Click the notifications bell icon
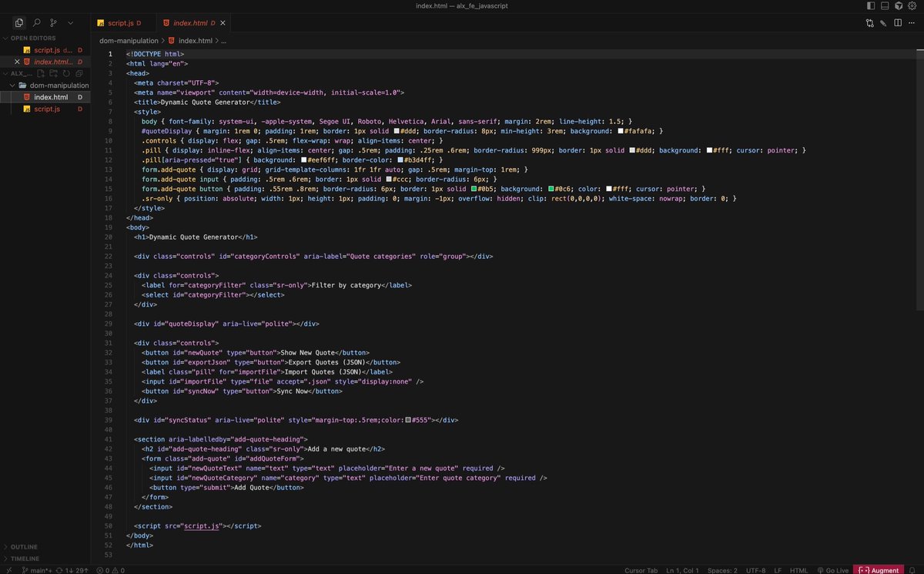Viewport: 924px width, 574px height. (x=913, y=570)
